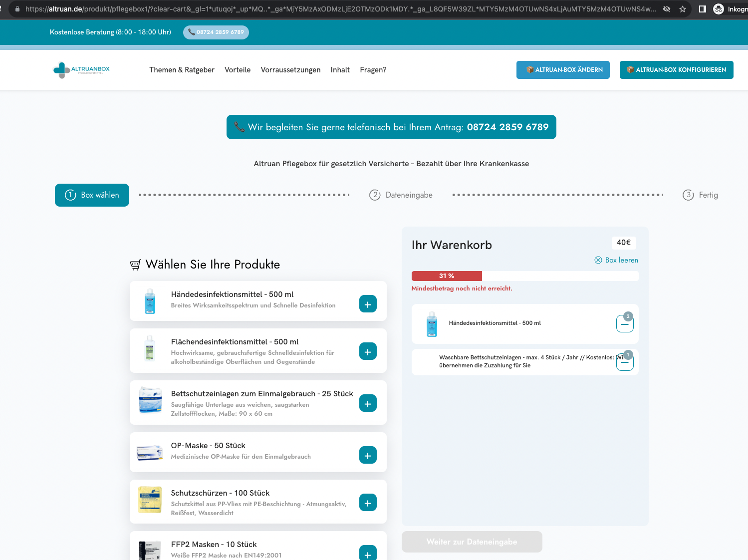Image resolution: width=748 pixels, height=560 pixels.
Task: Add FFP2 Masken 10 Stück with plus button
Action: pyautogui.click(x=368, y=553)
